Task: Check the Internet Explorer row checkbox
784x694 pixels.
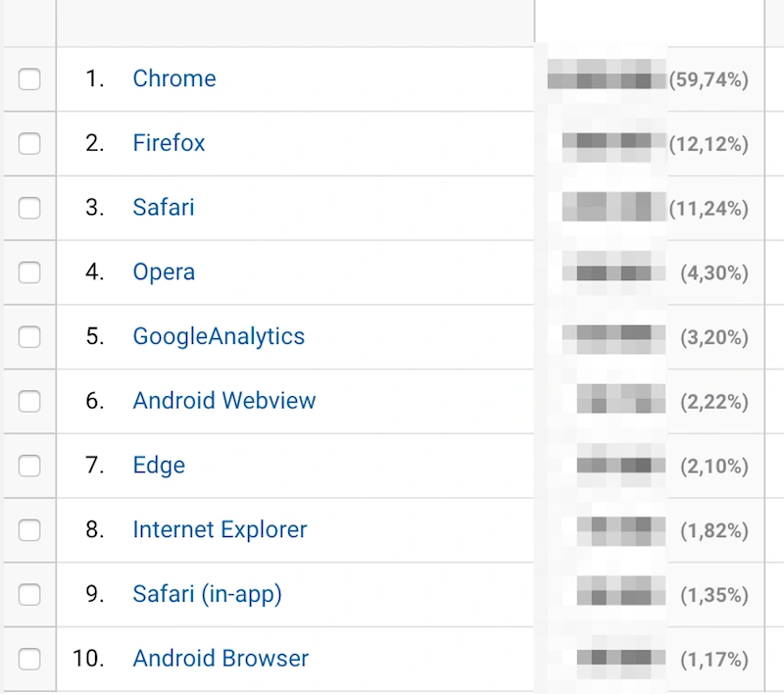Action: click(29, 530)
